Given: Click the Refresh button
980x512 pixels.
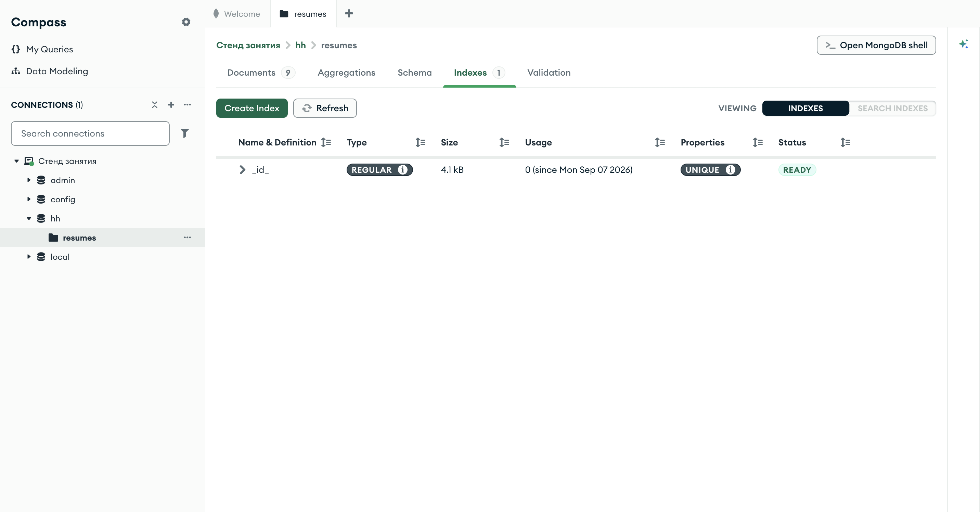Looking at the screenshot, I should tap(325, 108).
